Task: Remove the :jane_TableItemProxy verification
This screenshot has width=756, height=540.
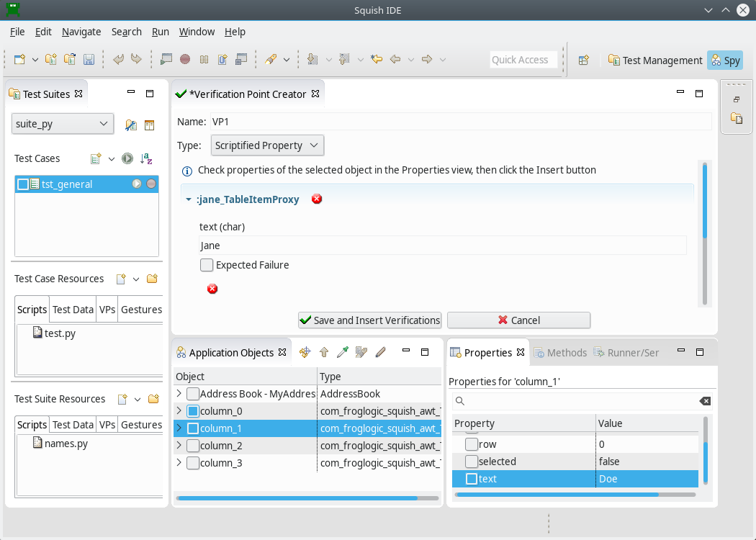Action: tap(317, 199)
